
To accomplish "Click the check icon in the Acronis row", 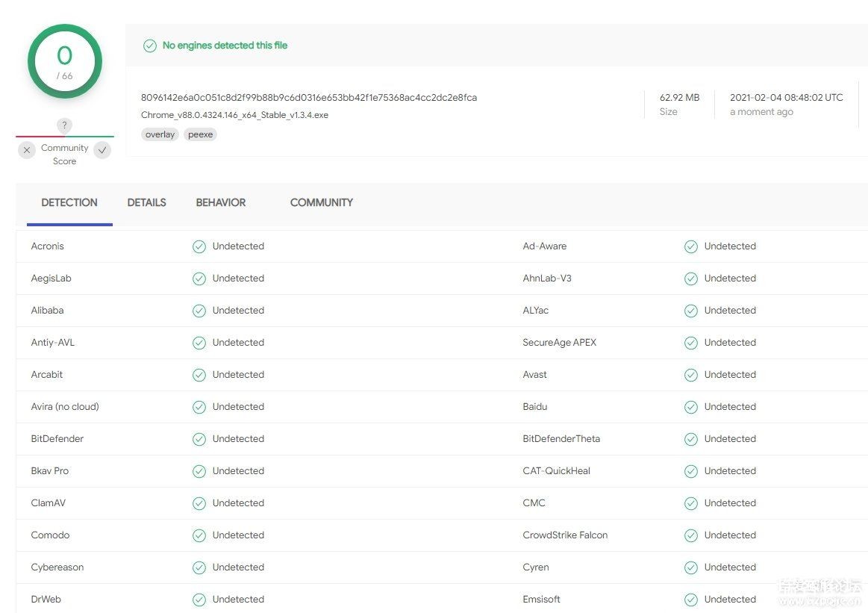I will (x=199, y=246).
